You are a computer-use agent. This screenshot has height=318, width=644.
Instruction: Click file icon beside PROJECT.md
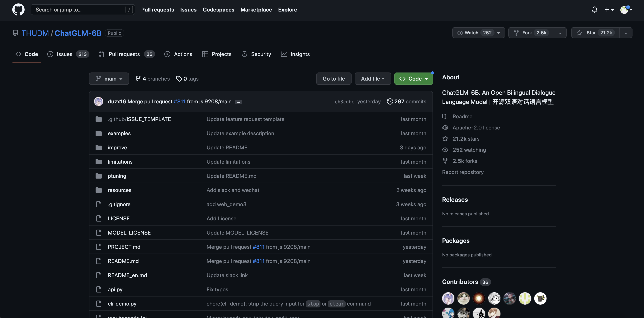99,247
